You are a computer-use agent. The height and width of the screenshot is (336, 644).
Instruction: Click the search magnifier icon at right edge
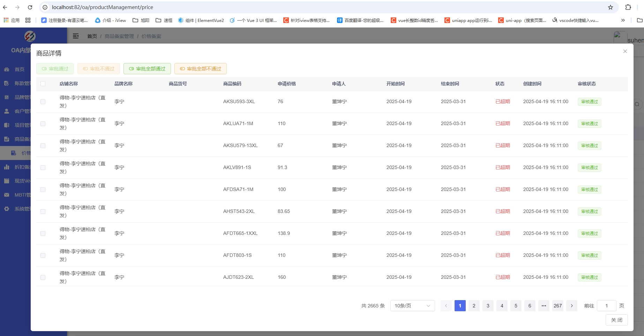637,104
